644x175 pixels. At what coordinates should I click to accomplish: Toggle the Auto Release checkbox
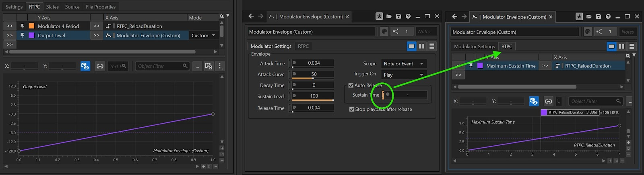[351, 85]
